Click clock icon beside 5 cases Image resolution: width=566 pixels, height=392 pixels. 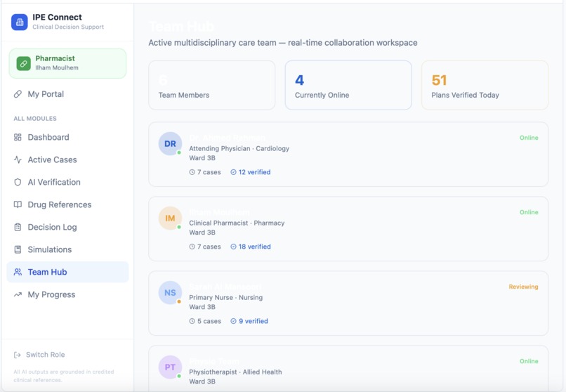[x=192, y=321]
